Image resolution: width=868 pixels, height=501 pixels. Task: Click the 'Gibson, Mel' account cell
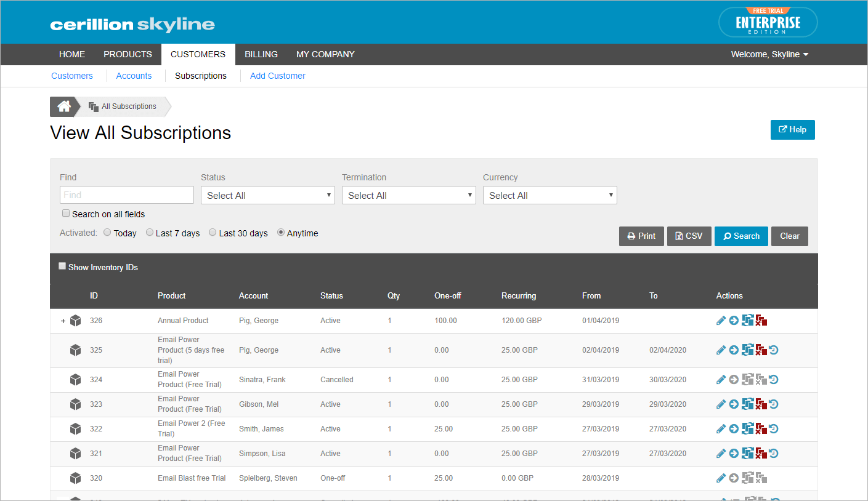click(x=259, y=404)
